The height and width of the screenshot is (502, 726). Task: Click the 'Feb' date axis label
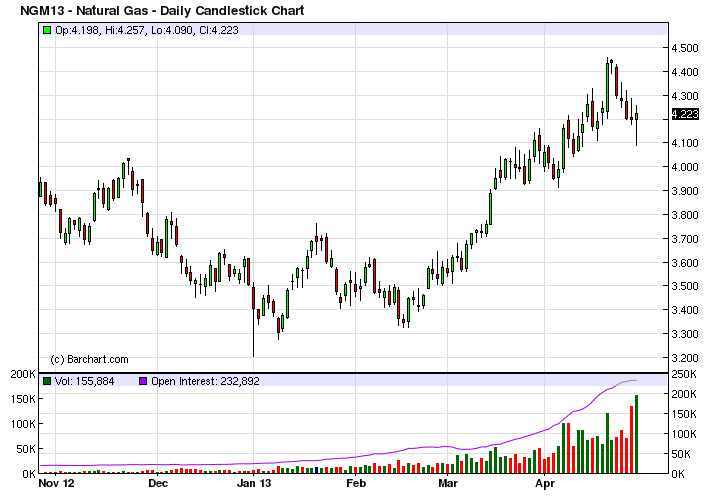(356, 483)
